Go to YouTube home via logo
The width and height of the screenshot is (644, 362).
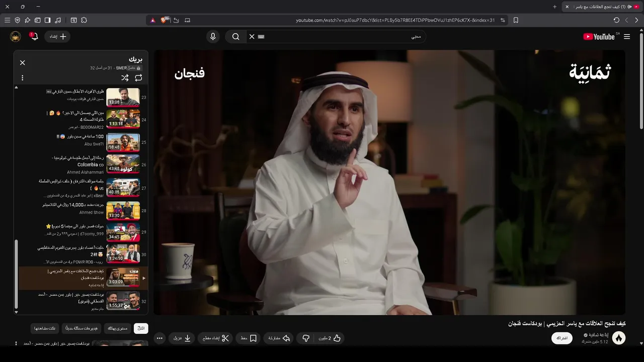click(599, 37)
